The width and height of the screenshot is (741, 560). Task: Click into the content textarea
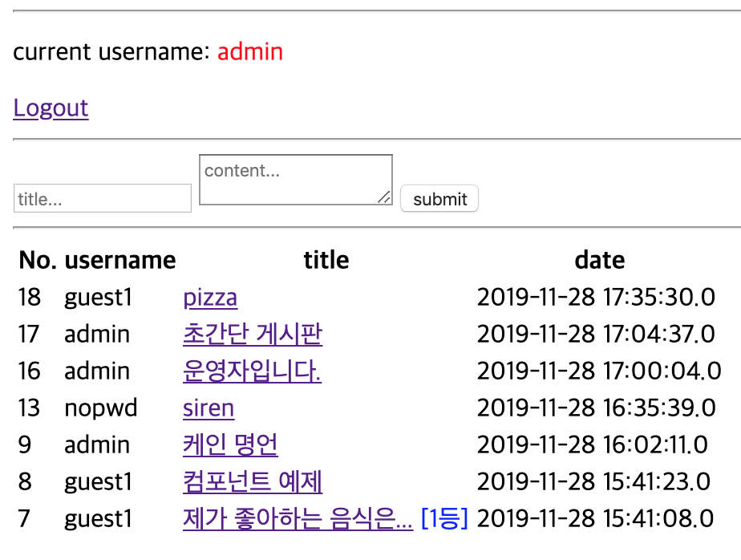click(x=294, y=178)
